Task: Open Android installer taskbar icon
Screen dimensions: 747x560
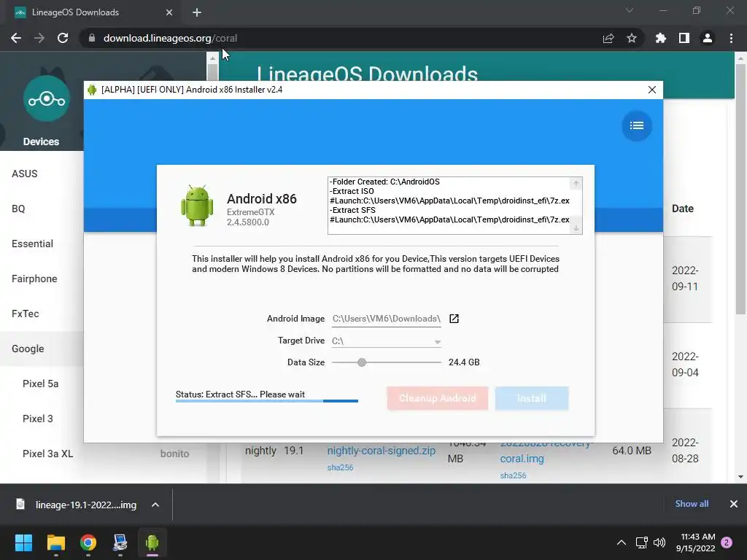Action: [x=152, y=542]
